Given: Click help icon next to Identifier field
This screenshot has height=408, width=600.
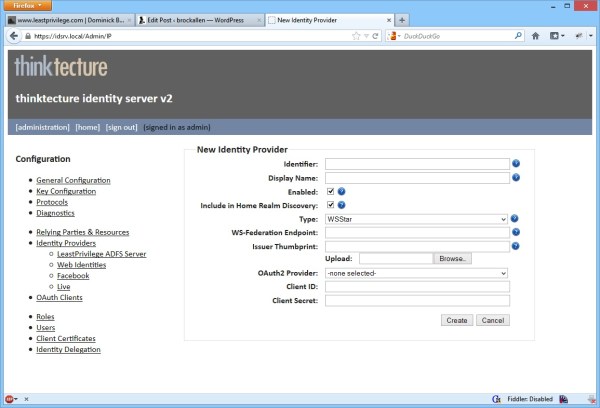Looking at the screenshot, I should [516, 163].
